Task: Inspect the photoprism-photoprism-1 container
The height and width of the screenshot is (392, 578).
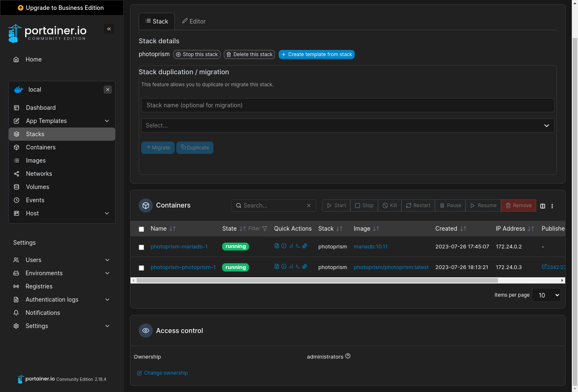Action: coord(284,267)
